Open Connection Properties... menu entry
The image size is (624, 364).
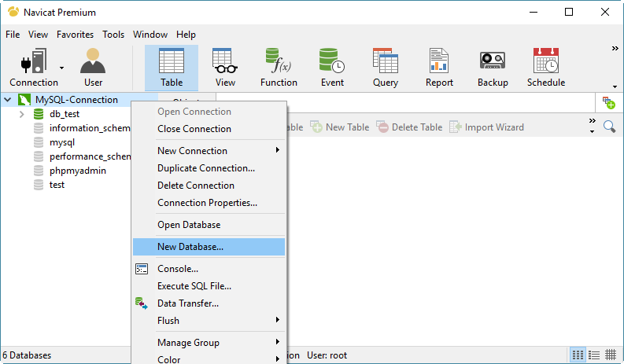pos(209,203)
